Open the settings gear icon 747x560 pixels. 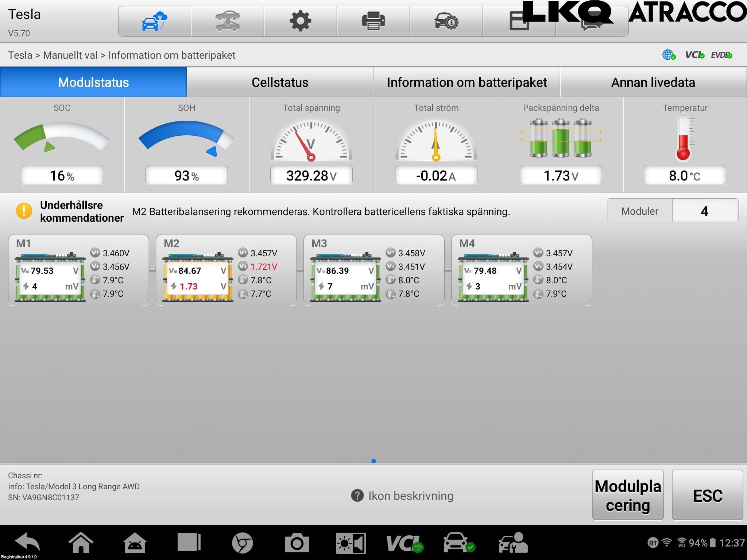(x=300, y=21)
